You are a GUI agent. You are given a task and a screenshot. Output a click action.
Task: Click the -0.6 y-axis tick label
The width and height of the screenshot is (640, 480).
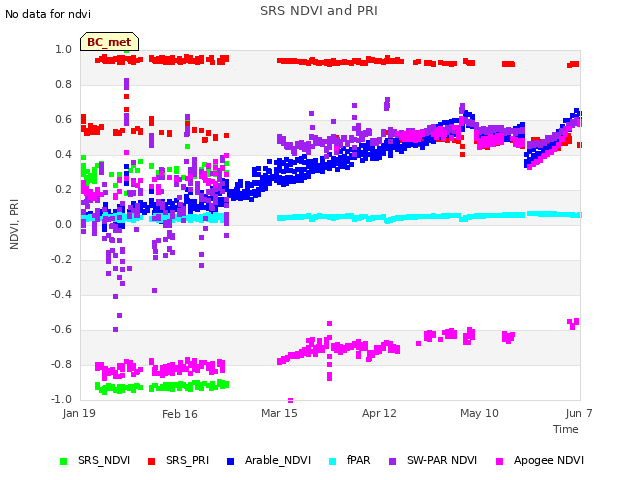[x=62, y=329]
